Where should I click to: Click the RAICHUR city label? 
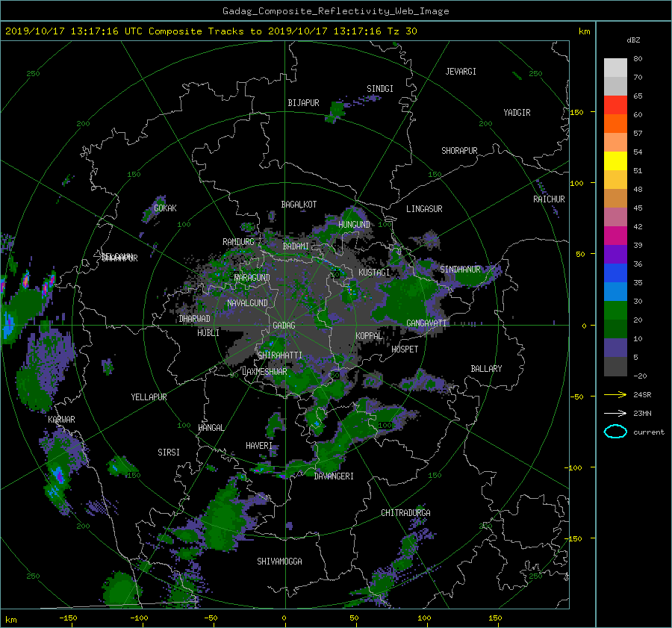pos(549,199)
